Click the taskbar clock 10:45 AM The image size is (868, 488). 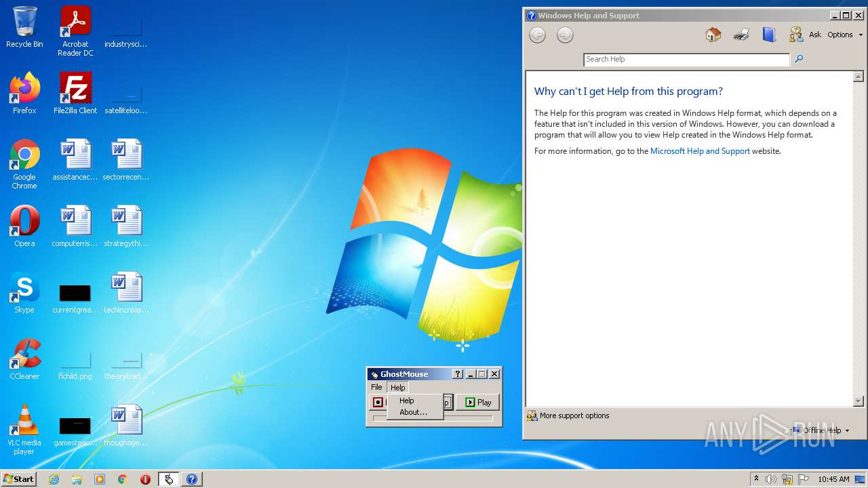833,479
